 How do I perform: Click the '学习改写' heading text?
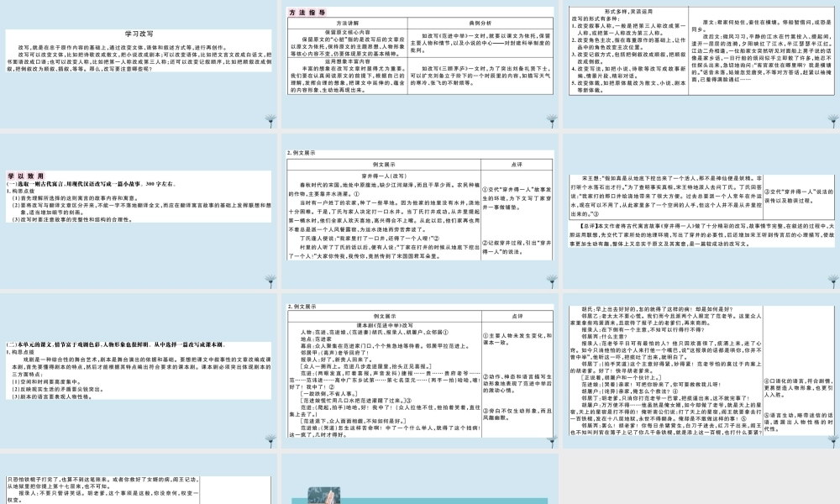point(139,34)
